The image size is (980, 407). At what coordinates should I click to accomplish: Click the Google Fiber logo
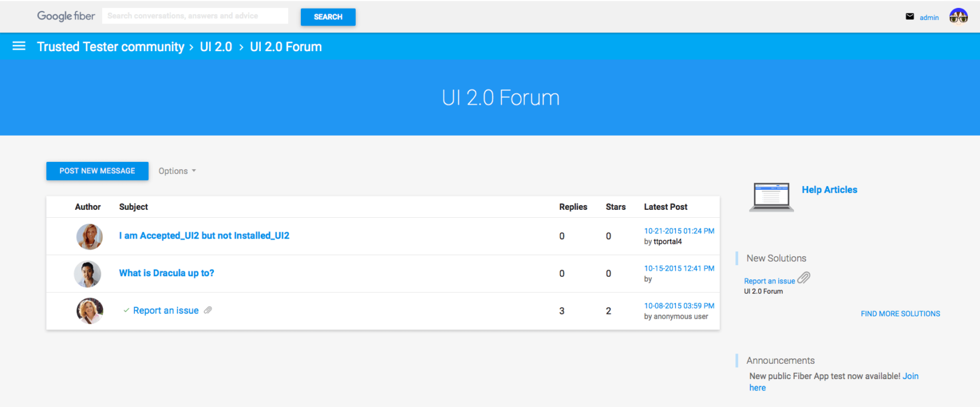pos(66,16)
